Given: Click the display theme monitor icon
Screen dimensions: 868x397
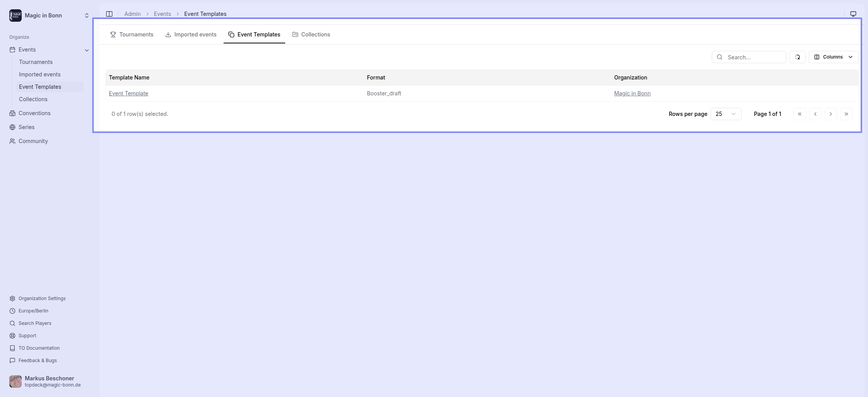Looking at the screenshot, I should point(853,14).
